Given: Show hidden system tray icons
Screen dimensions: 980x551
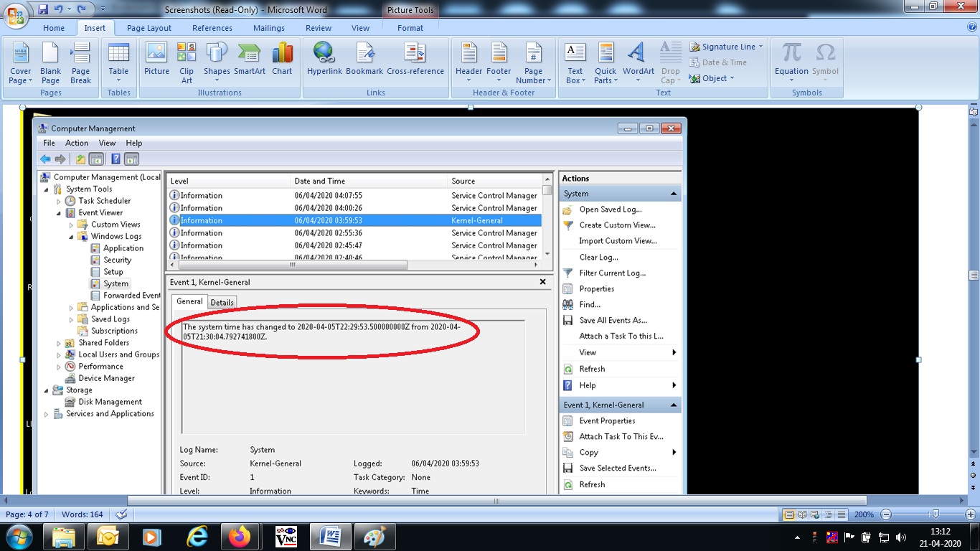Looking at the screenshot, I should (798, 537).
